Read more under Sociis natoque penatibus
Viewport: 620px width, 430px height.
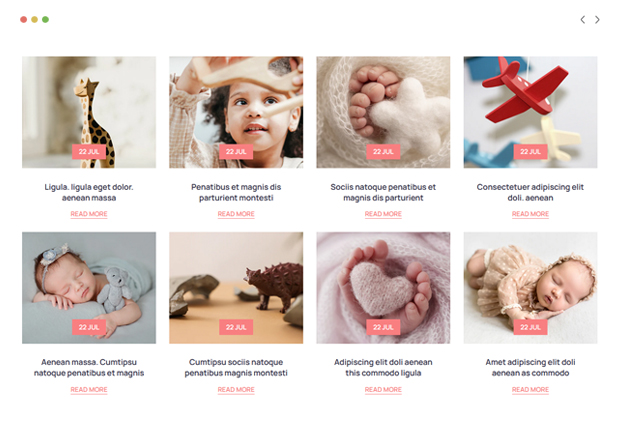point(383,214)
